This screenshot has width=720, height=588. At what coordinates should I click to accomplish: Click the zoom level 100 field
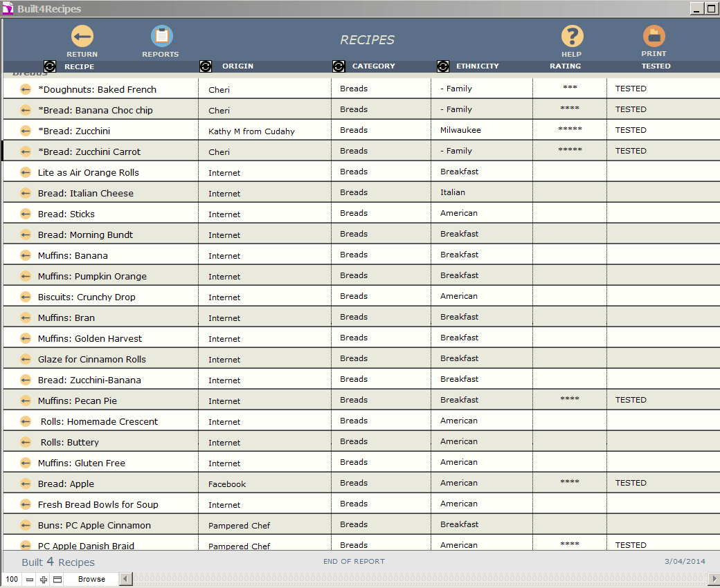[x=12, y=580]
